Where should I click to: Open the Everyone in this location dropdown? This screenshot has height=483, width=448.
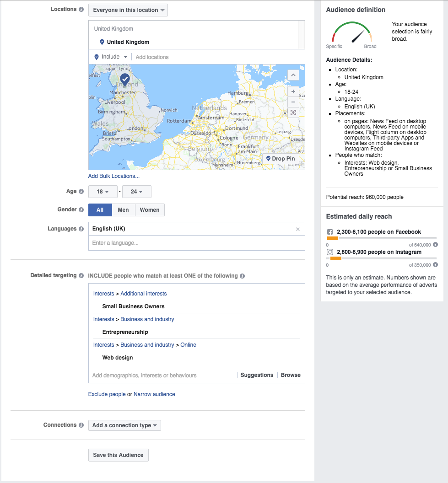[x=128, y=10]
